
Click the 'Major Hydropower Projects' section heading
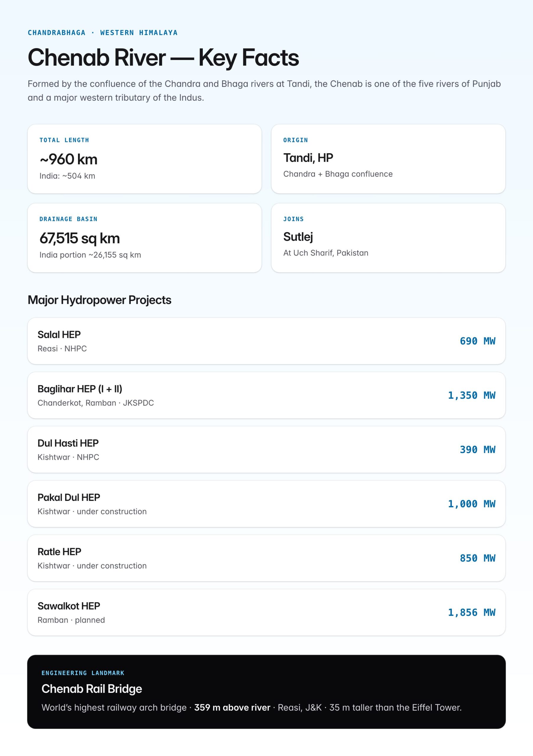pyautogui.click(x=100, y=300)
